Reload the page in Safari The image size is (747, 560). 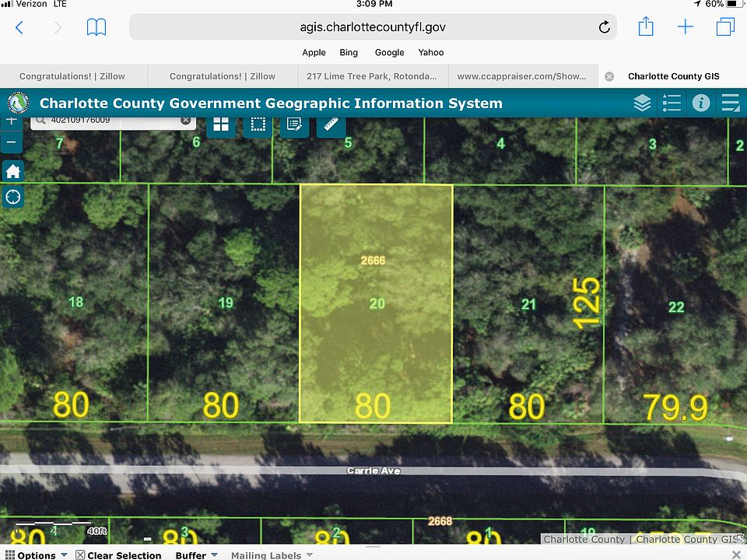[x=604, y=28]
